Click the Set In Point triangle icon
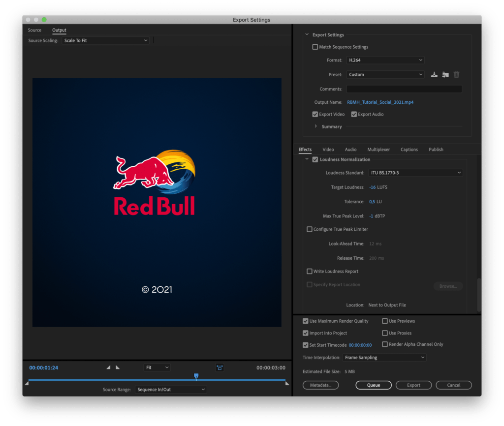The height and width of the screenshot is (426, 504). click(x=108, y=367)
